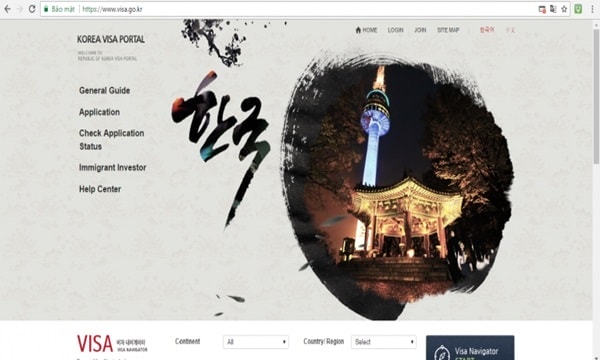Expand the Continent dropdown
Image resolution: width=600 pixels, height=360 pixels.
[x=256, y=342]
